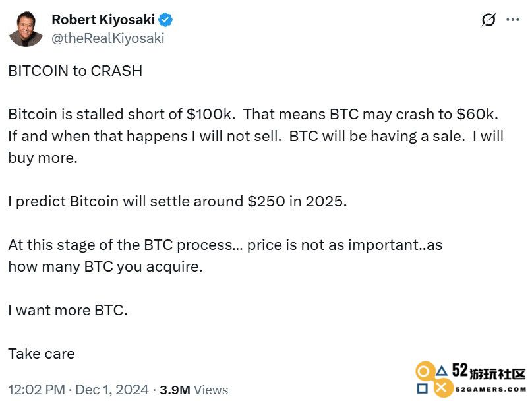Click the yellow circle watermark icon
Image resolution: width=532 pixels, height=401 pixels.
[424, 372]
